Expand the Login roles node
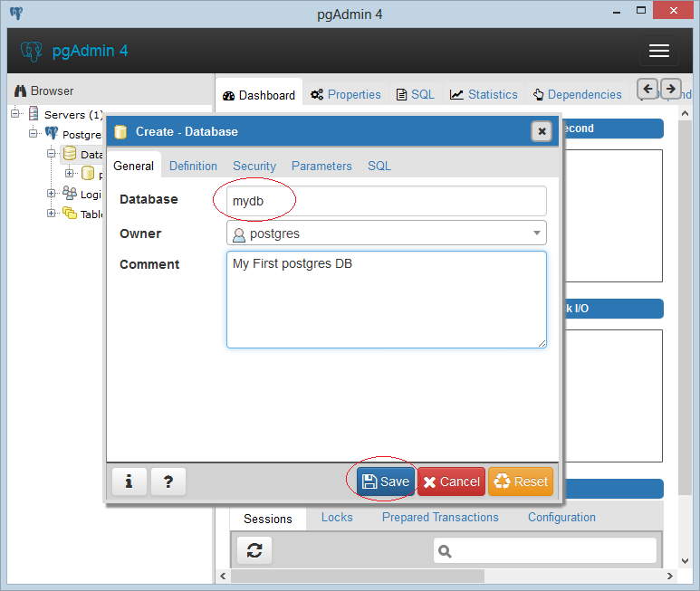This screenshot has width=700, height=591. click(52, 193)
